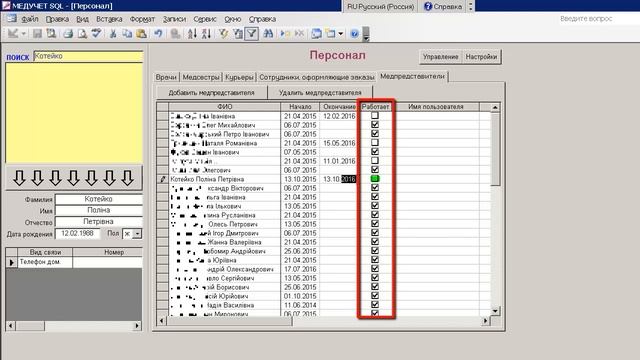Click the New Object toolbar icon
This screenshot has width=640, height=360.
tap(330, 33)
